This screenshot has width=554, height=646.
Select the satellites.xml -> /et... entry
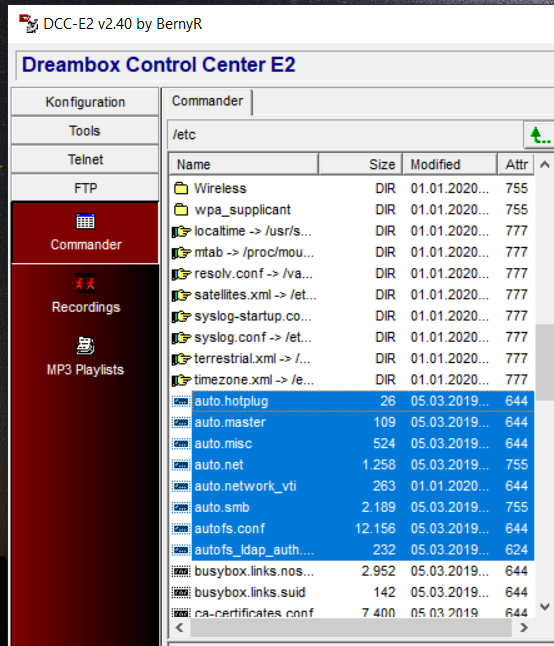[255, 295]
